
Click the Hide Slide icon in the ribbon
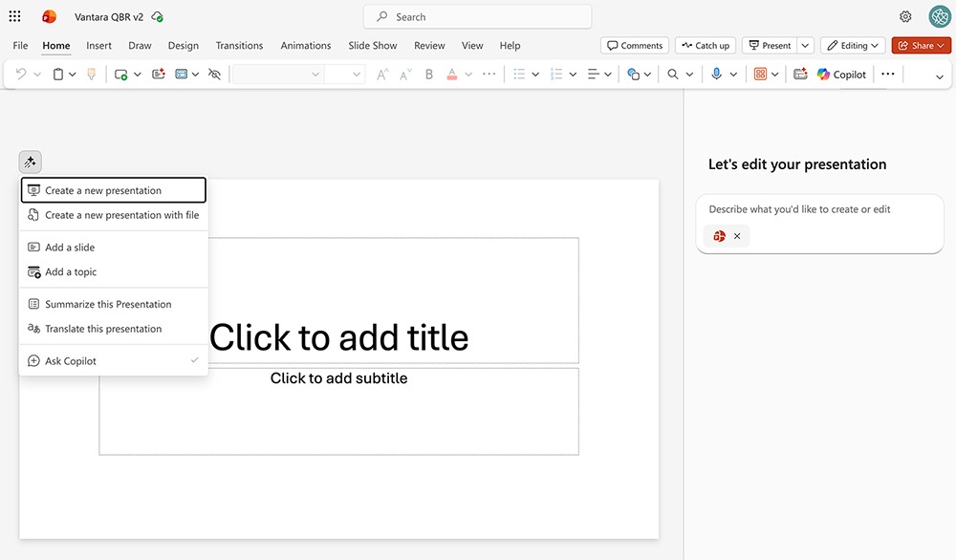click(214, 75)
